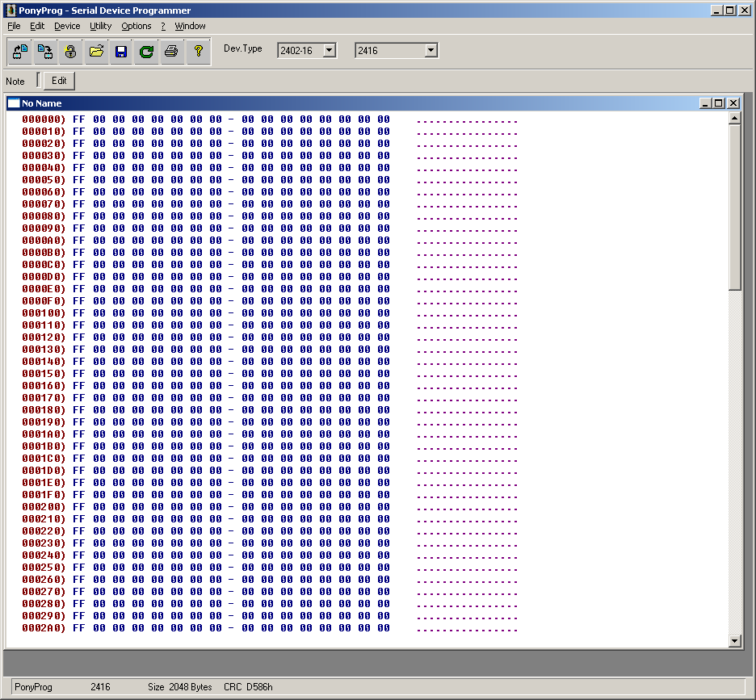The width and height of the screenshot is (756, 700).
Task: Open a file with the folder icon
Action: [x=96, y=52]
